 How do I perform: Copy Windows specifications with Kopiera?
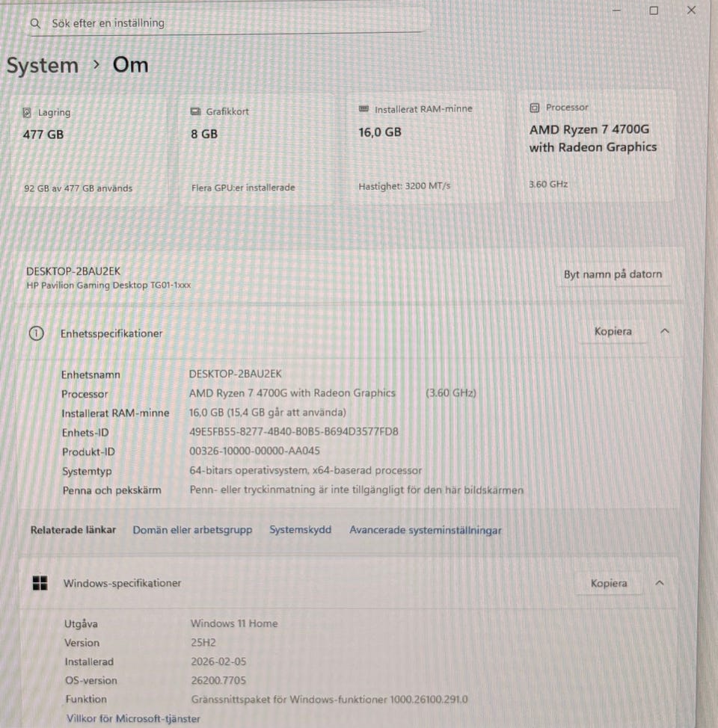click(x=609, y=583)
